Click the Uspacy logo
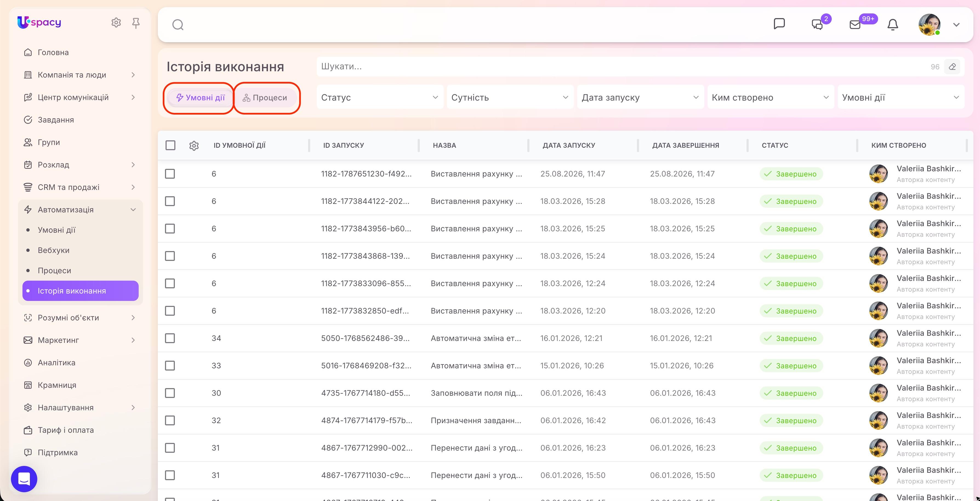The height and width of the screenshot is (501, 980). pos(39,22)
